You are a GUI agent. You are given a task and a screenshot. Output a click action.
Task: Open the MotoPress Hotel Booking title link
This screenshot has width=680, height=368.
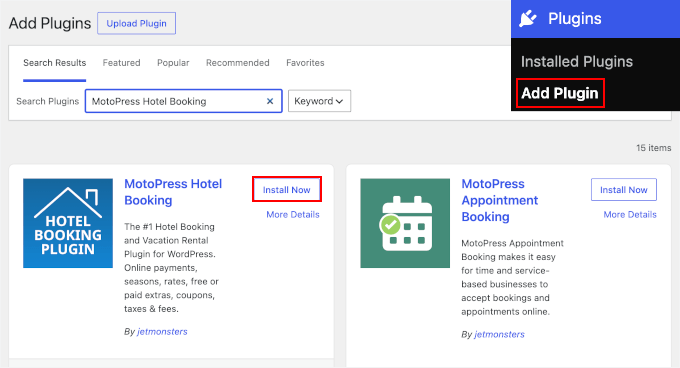[x=173, y=192]
